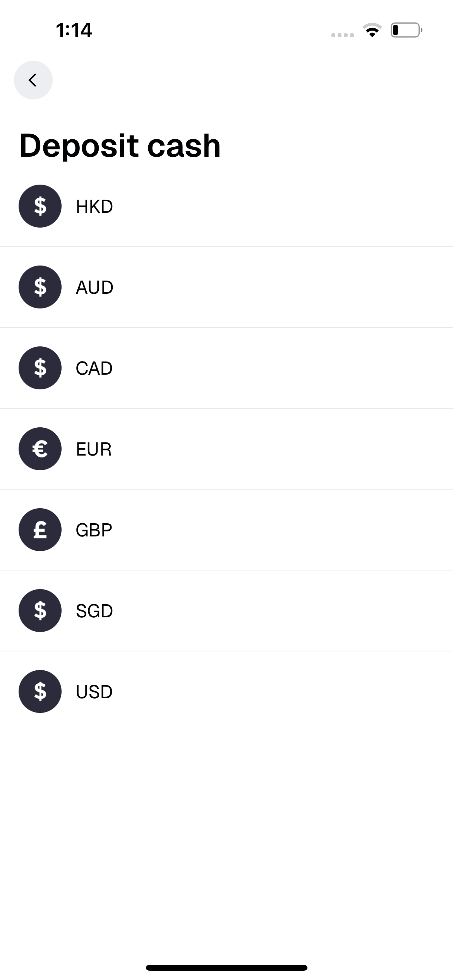Click the CAD dollar sign icon
This screenshot has width=453, height=980.
pos(40,368)
